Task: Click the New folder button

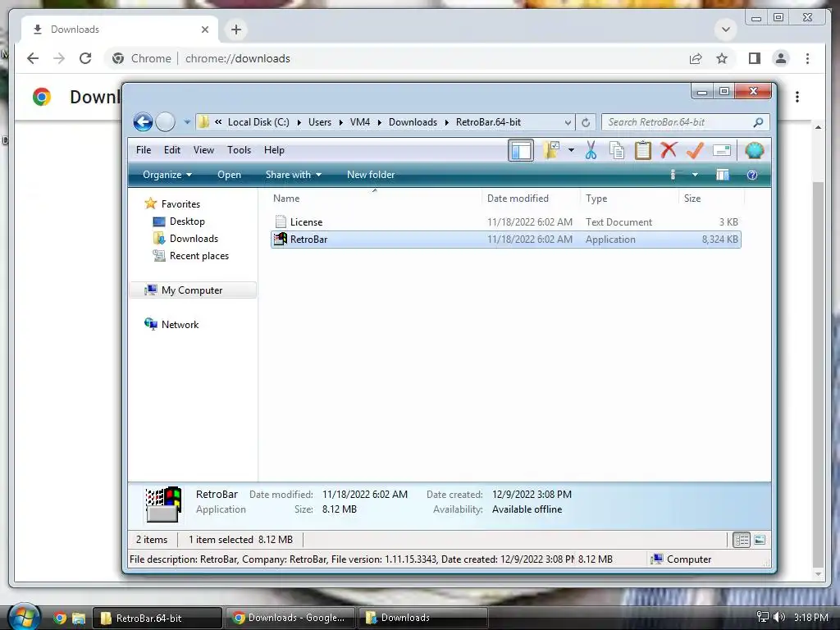Action: (x=371, y=175)
